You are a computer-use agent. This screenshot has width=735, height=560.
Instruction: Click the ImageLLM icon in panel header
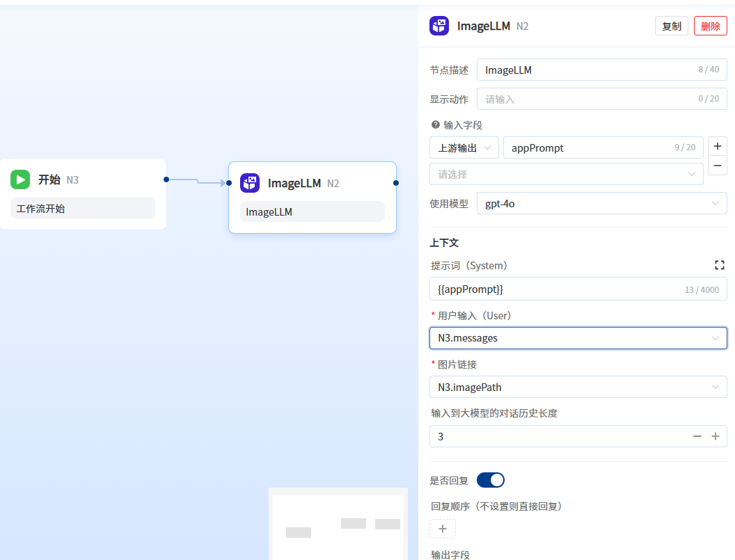click(x=439, y=26)
